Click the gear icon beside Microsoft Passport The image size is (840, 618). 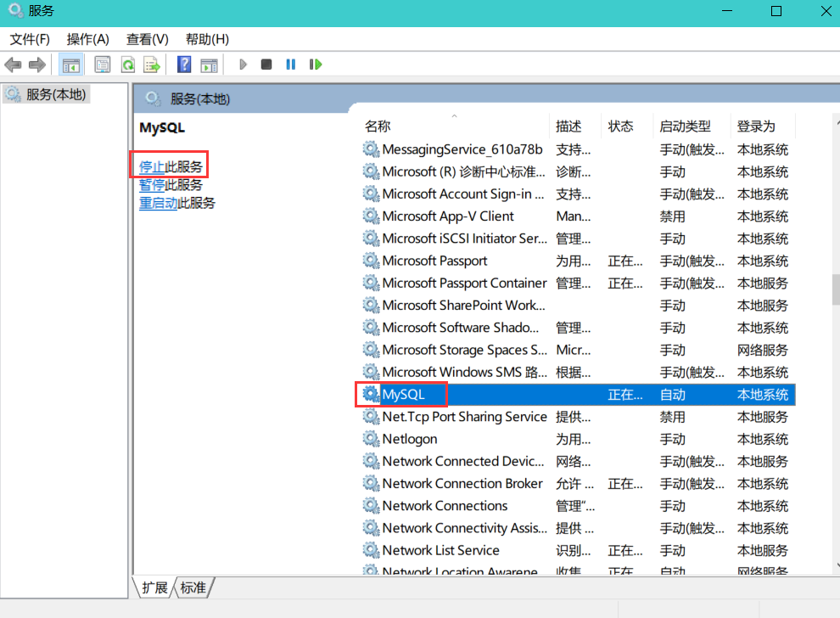point(371,261)
